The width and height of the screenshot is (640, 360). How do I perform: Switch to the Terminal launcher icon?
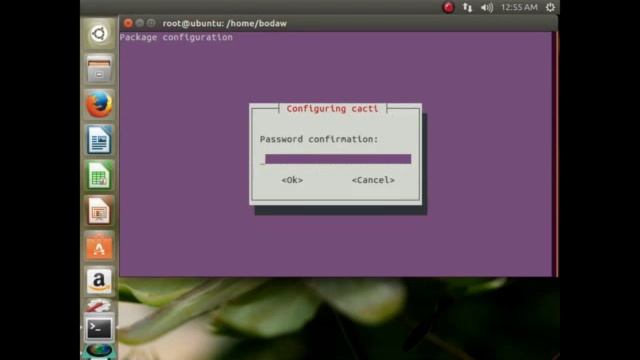pos(99,328)
